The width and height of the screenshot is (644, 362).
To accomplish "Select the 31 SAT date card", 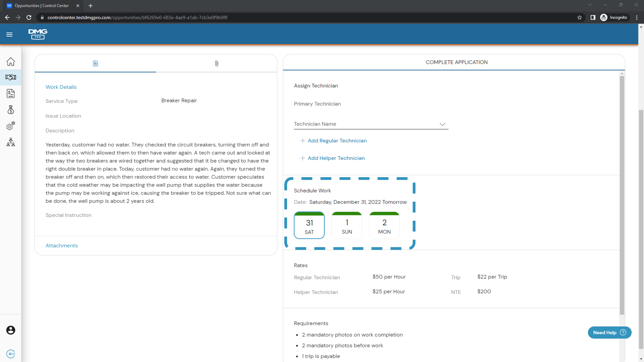I will [x=309, y=225].
